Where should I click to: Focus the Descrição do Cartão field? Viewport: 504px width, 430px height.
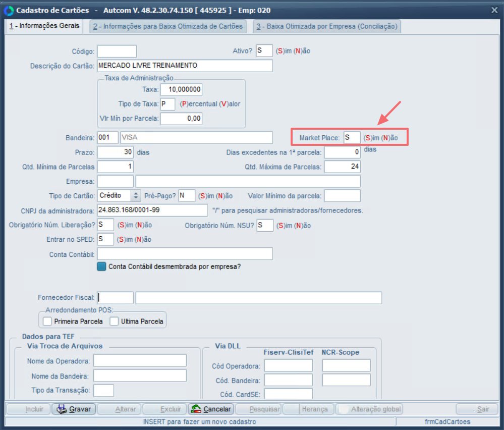point(185,66)
